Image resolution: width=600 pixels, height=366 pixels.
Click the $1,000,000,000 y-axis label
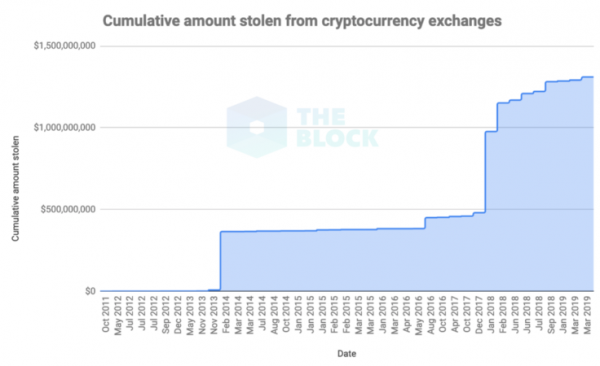65,127
